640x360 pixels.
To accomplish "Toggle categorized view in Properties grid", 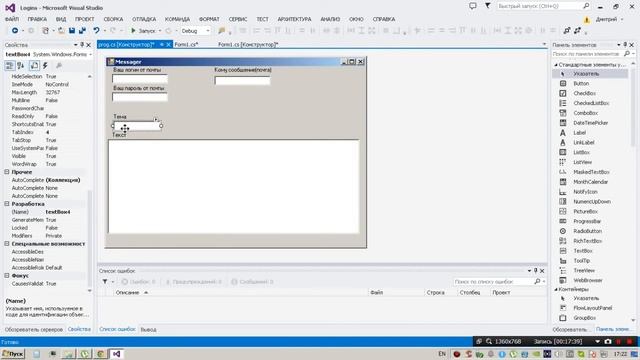I will pos(9,65).
